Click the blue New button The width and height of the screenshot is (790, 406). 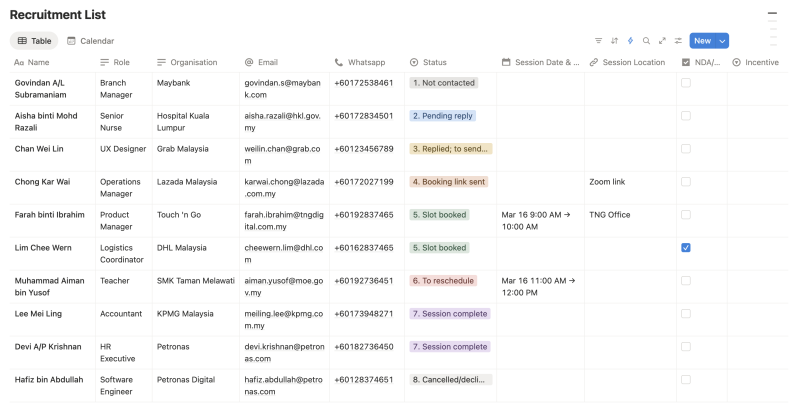pos(702,41)
